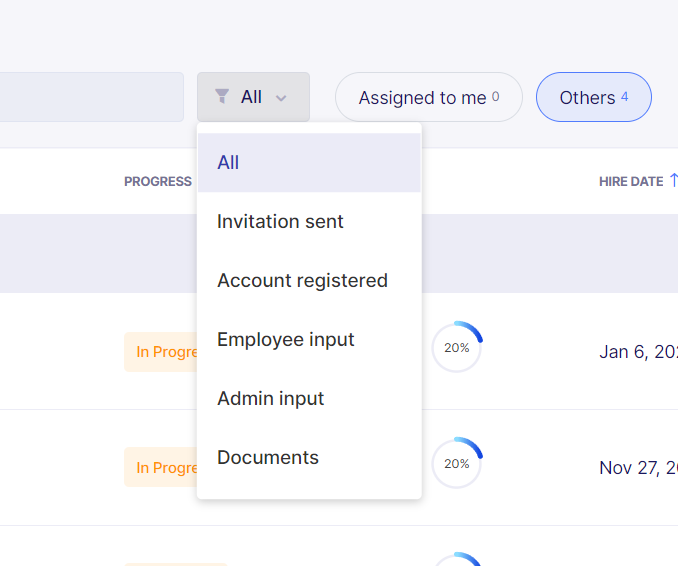This screenshot has width=678, height=566.
Task: Click the search input field
Action: (x=92, y=97)
